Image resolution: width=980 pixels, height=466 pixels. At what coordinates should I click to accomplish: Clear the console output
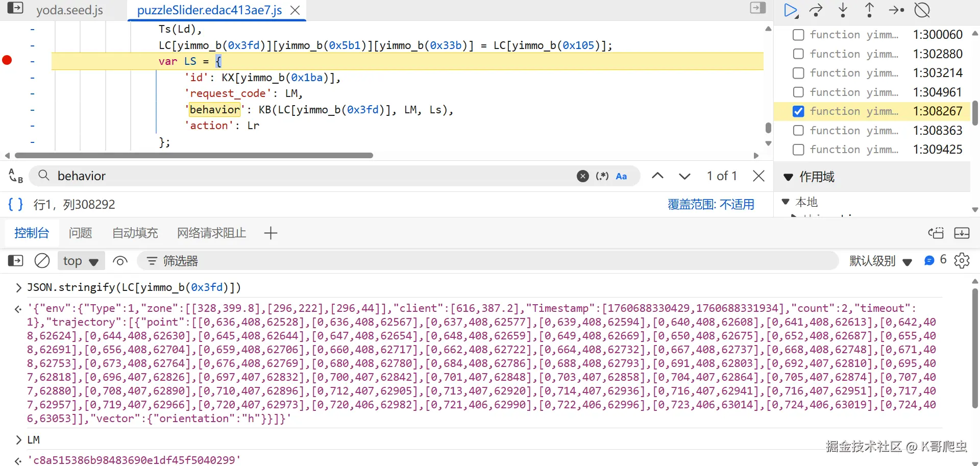[x=42, y=261]
